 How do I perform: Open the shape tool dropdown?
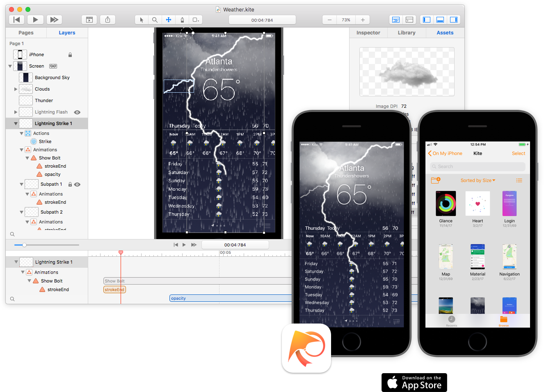click(196, 20)
